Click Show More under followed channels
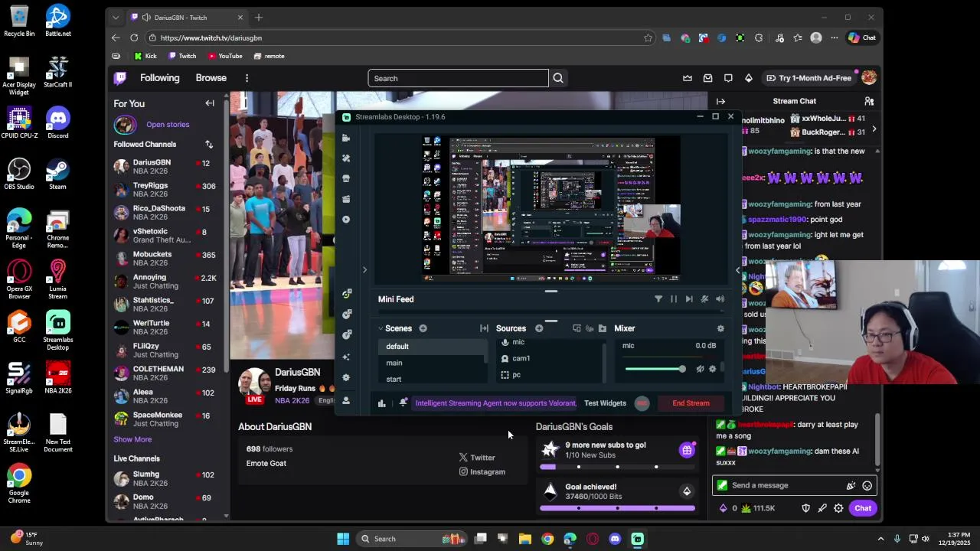 pyautogui.click(x=132, y=439)
